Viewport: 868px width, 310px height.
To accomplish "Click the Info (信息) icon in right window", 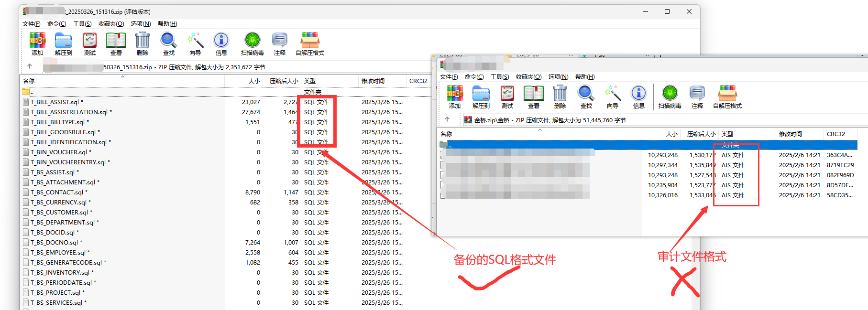I will 638,96.
